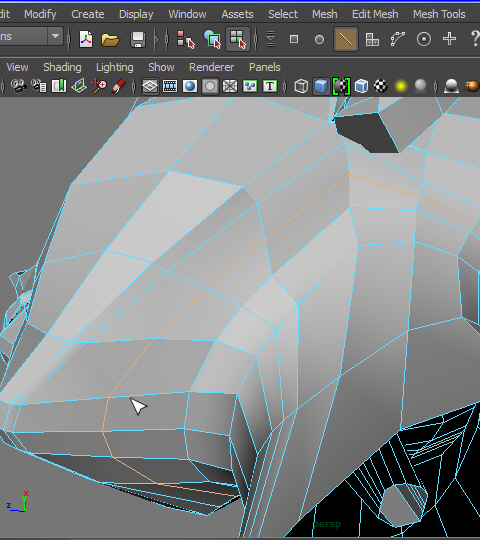Toggle the resolution gate blue sphere icon

[x=190, y=86]
